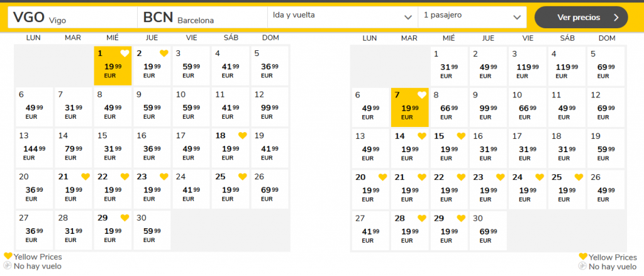Click the No hay vuelo icon, bottom-right legend

click(x=582, y=267)
